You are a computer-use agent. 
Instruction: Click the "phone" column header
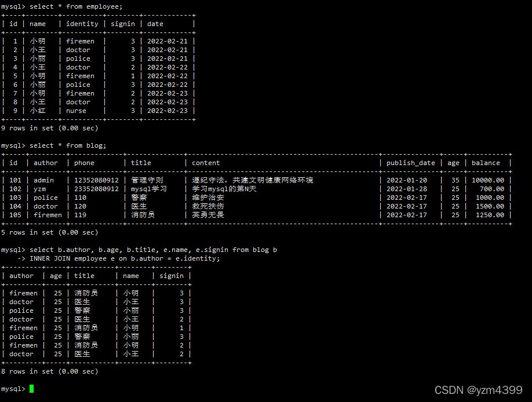(x=84, y=163)
